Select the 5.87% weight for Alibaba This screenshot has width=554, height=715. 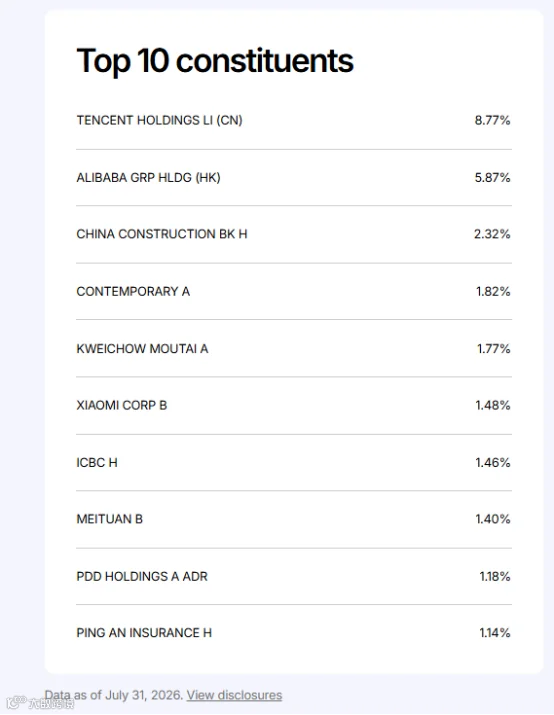point(492,177)
